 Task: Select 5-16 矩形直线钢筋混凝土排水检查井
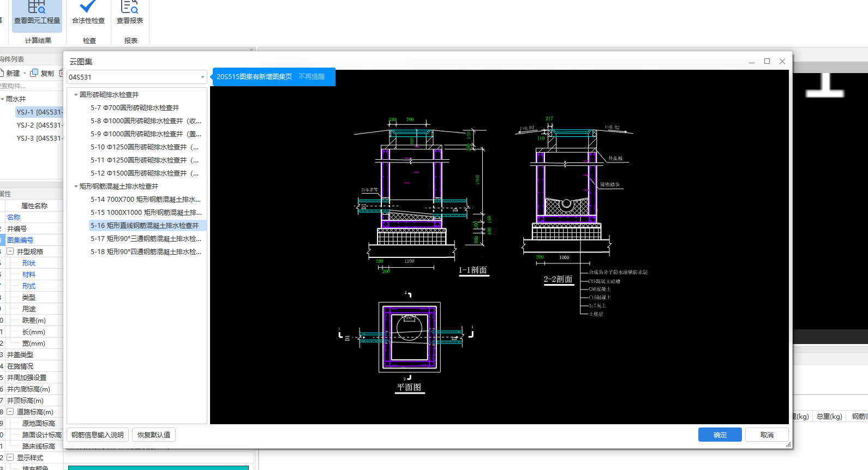[x=147, y=225]
